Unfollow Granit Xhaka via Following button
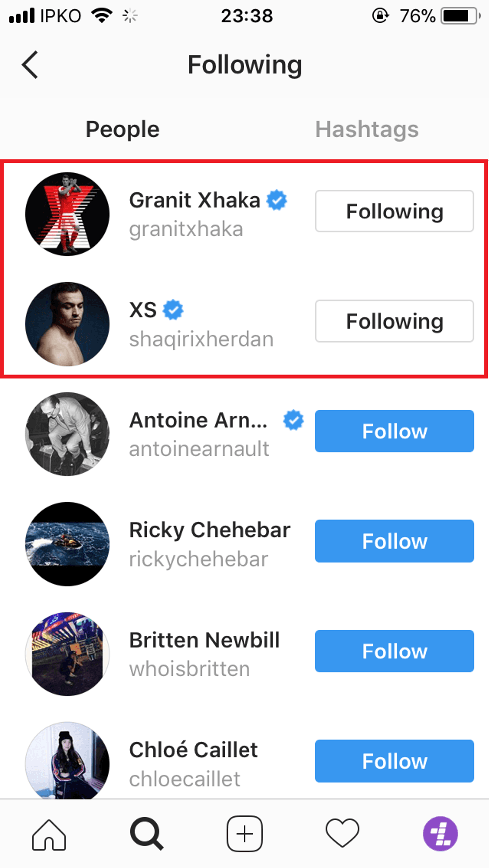The width and height of the screenshot is (489, 868). [x=394, y=211]
